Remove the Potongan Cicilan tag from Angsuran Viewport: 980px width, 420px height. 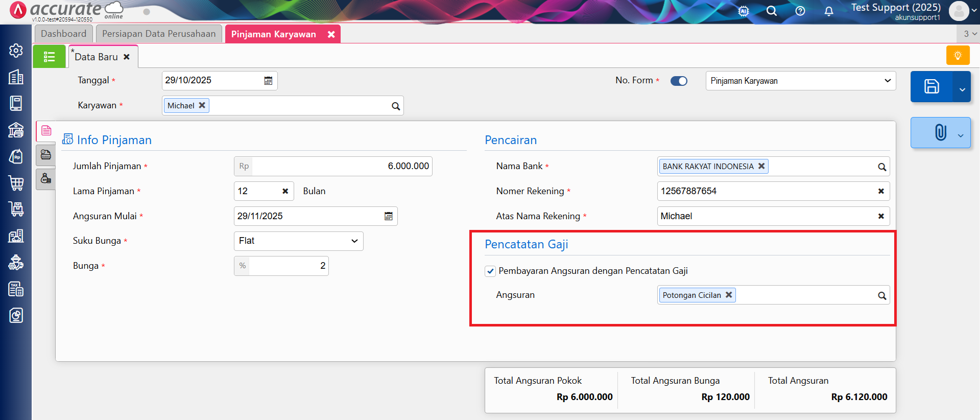[729, 295]
